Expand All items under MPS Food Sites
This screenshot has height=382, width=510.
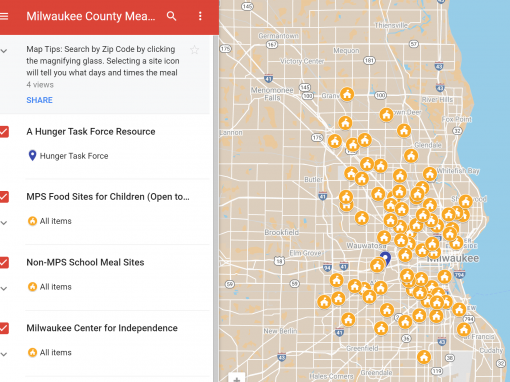[4, 223]
